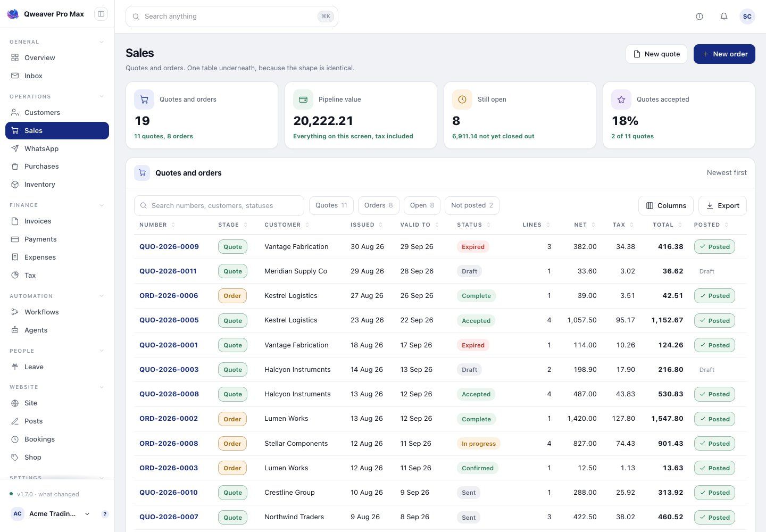The height and width of the screenshot is (532, 766).
Task: Open the Posts pencil icon
Action: click(15, 421)
